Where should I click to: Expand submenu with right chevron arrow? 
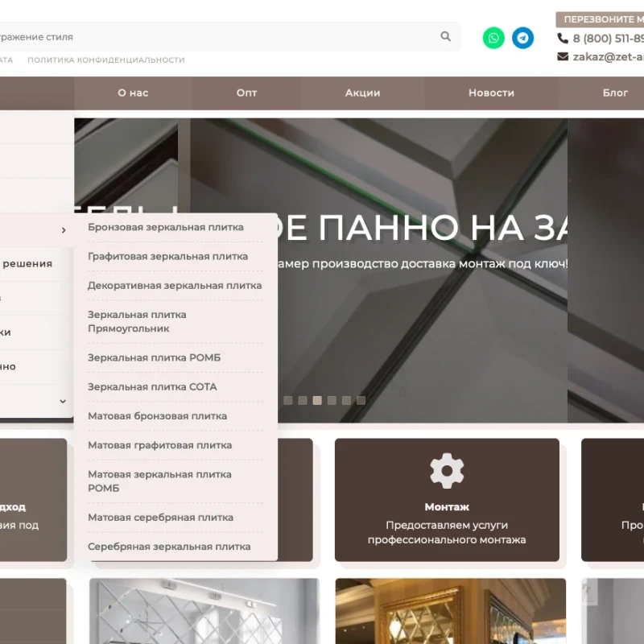coord(64,231)
